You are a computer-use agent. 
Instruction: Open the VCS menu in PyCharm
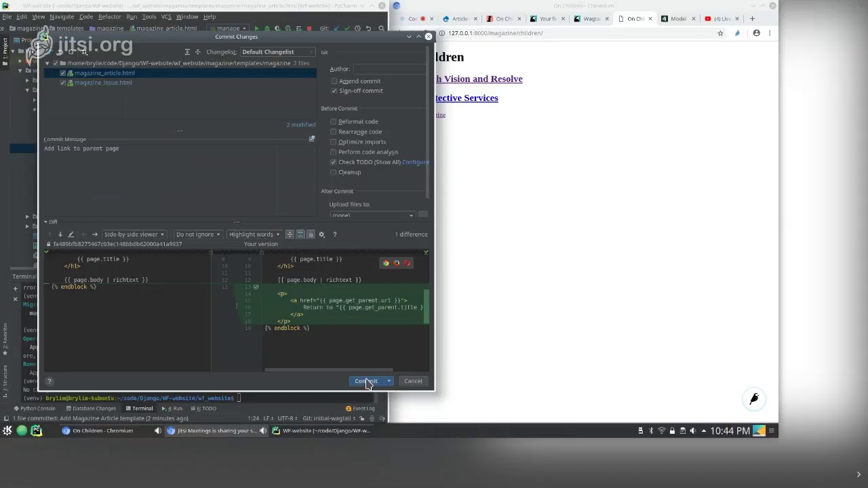[x=166, y=17]
